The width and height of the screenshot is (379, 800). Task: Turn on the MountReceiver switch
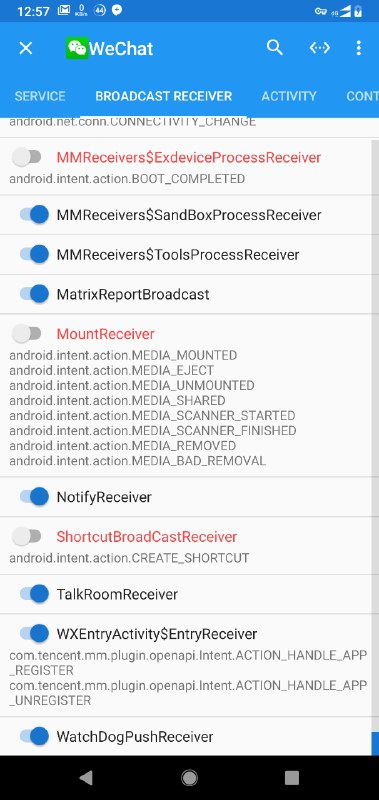[27, 334]
